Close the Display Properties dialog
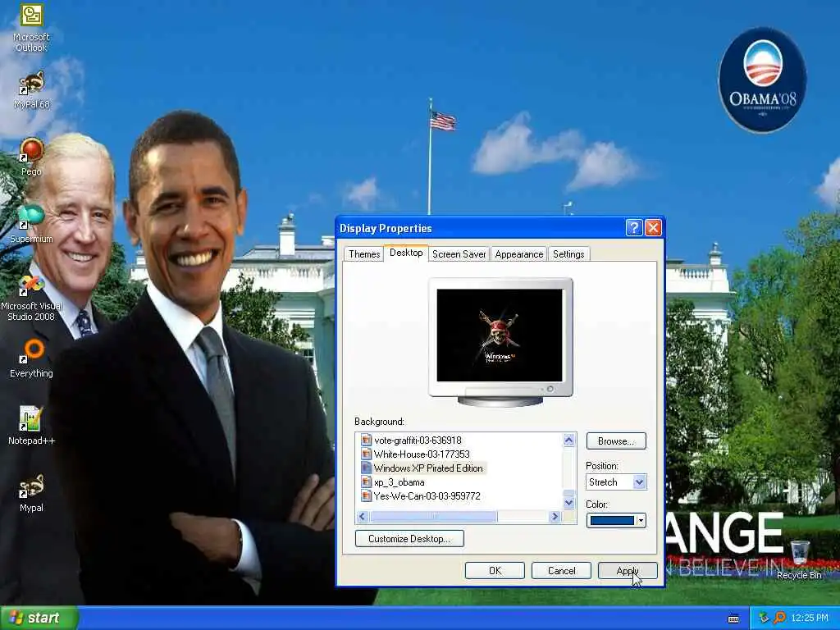 point(653,228)
